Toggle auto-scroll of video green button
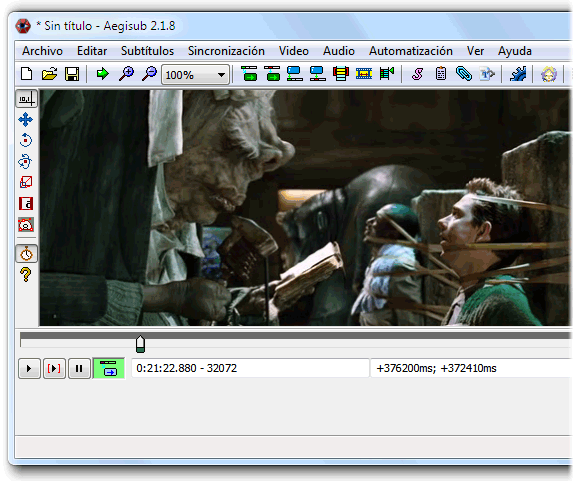The height and width of the screenshot is (481, 575). [109, 368]
